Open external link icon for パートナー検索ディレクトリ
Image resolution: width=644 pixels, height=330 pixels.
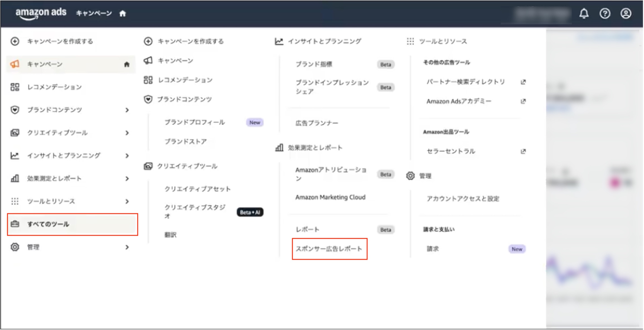coord(523,82)
